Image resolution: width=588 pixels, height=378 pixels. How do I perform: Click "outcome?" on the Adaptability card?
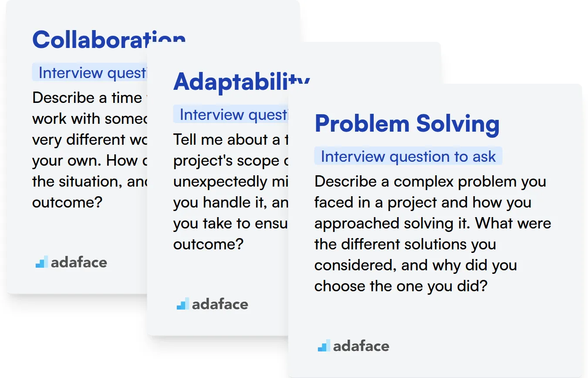point(208,244)
